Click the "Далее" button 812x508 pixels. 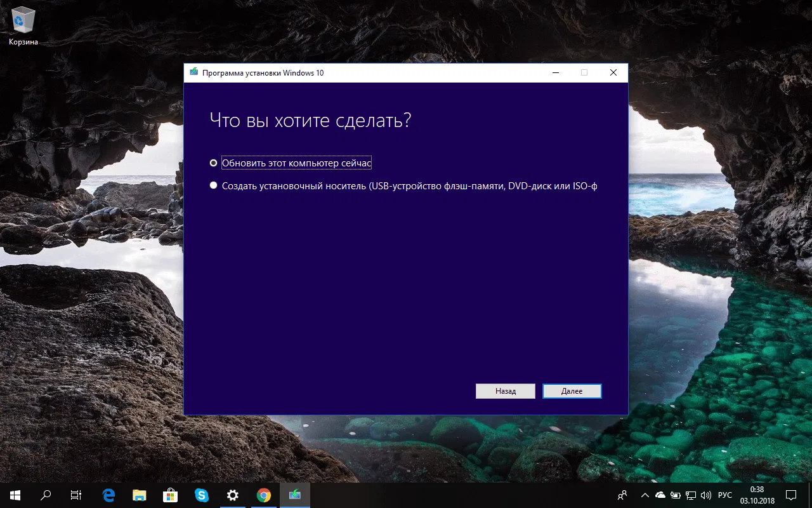pyautogui.click(x=572, y=391)
